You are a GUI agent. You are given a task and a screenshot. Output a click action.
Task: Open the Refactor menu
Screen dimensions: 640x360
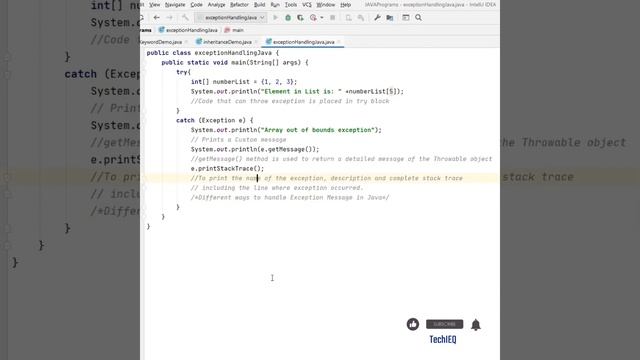[239, 5]
